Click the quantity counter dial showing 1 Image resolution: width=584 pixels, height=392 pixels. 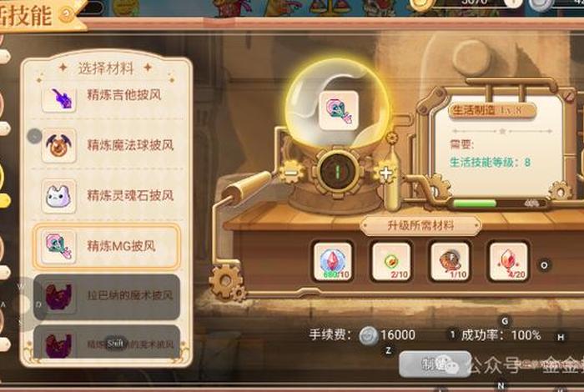pyautogui.click(x=337, y=171)
